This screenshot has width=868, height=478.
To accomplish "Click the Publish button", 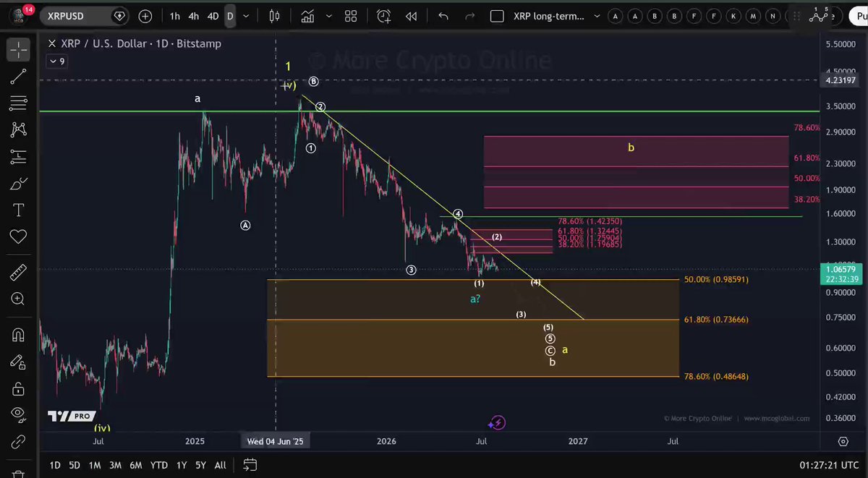I will pos(858,16).
